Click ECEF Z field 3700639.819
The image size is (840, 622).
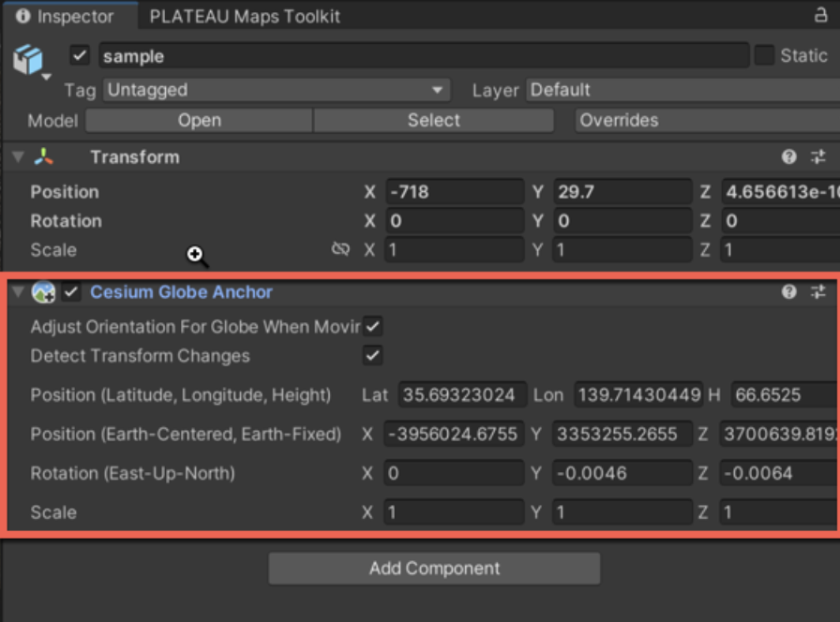coord(778,434)
